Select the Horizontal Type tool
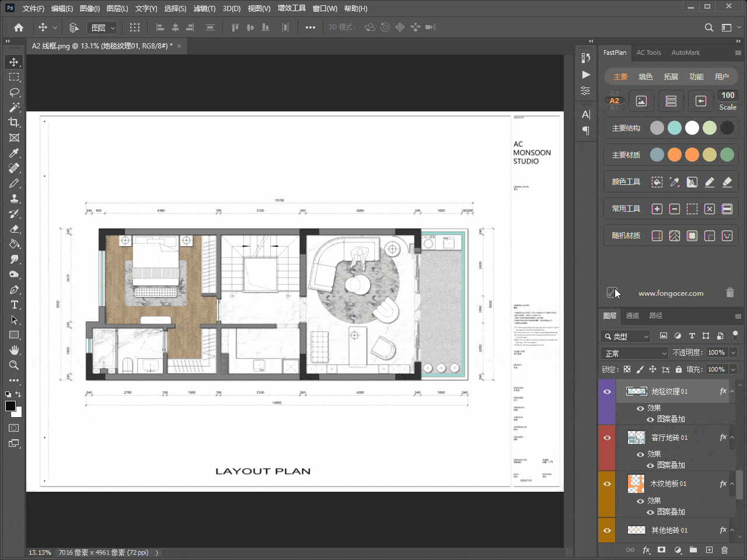Image resolution: width=747 pixels, height=560 pixels. 15,304
